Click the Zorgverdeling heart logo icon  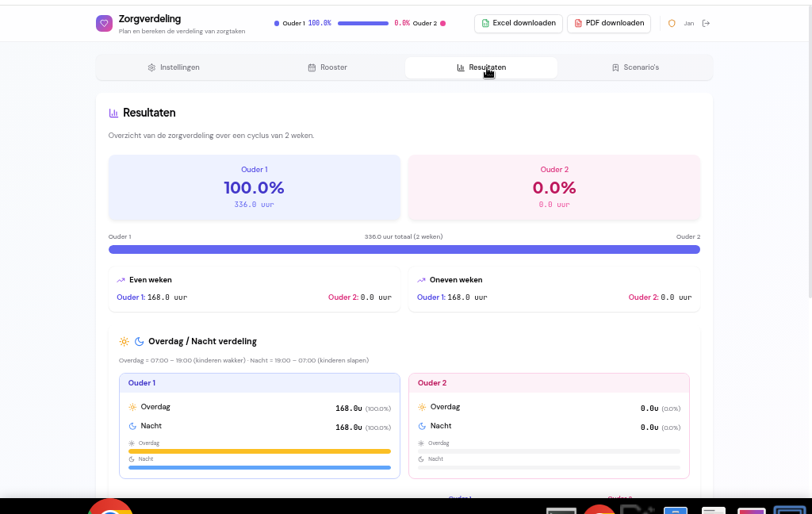point(105,24)
